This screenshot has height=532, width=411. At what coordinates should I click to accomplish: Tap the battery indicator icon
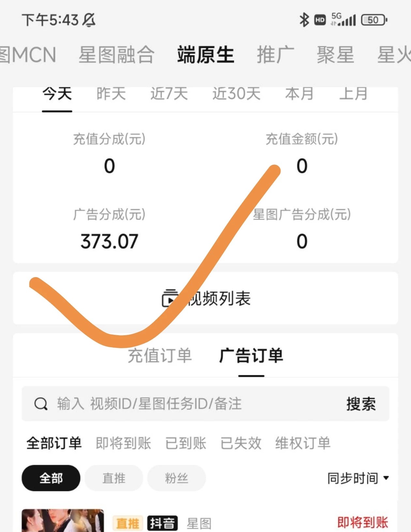point(374,20)
